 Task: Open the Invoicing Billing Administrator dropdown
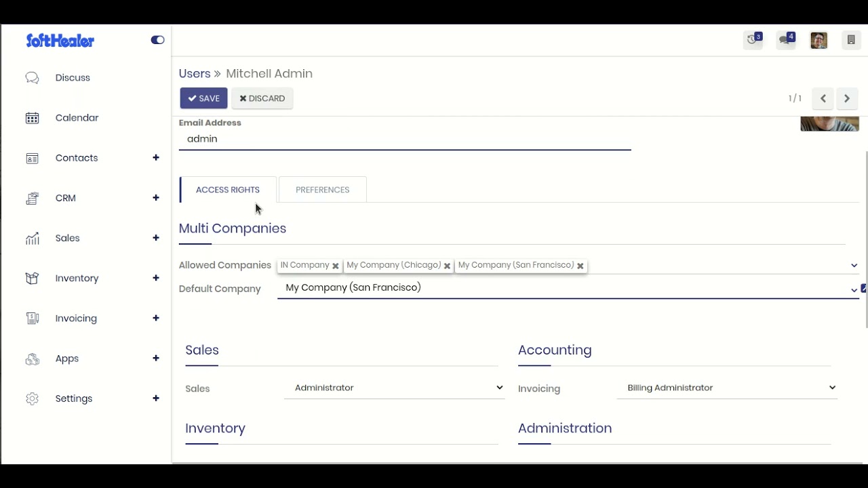tap(727, 388)
